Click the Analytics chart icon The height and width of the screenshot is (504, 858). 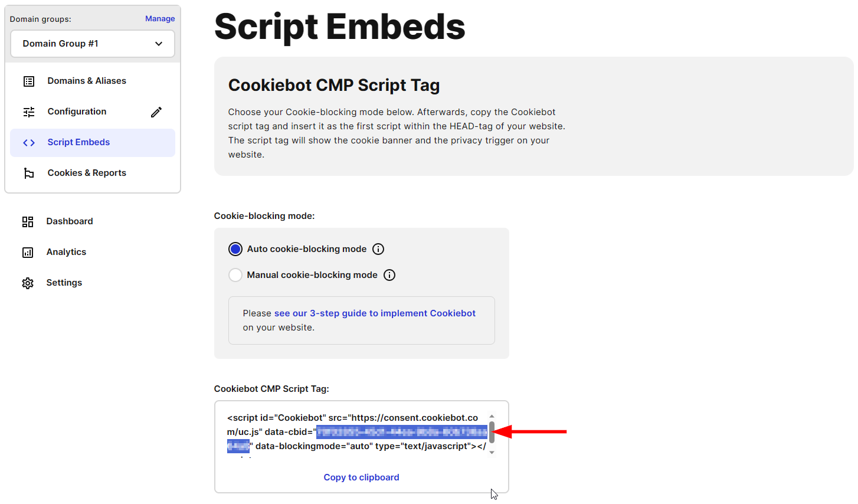[28, 253]
